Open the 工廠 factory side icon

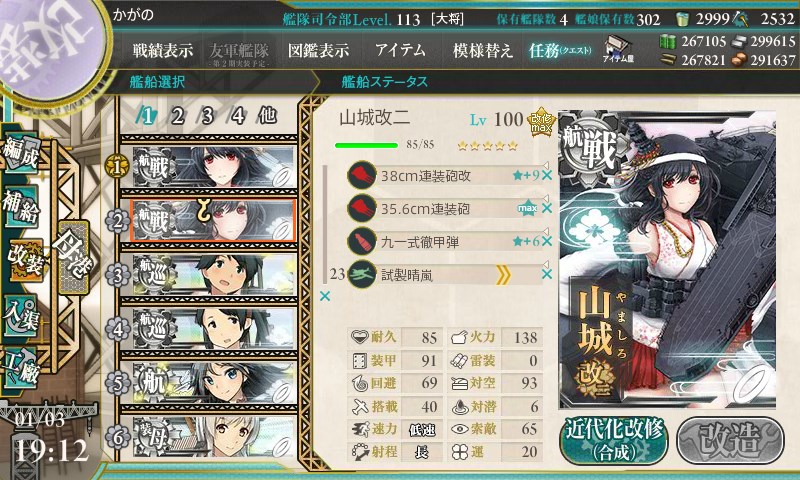[21, 368]
